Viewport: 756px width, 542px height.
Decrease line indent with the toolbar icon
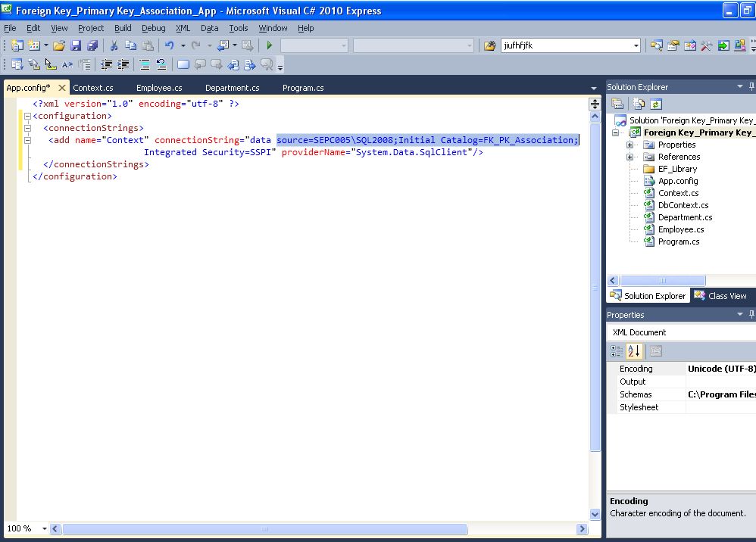coord(106,64)
